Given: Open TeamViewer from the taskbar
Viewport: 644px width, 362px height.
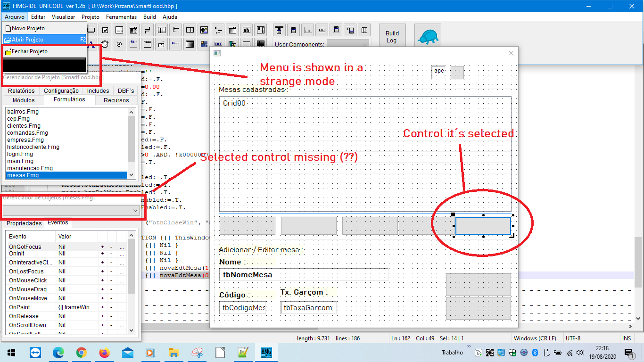Looking at the screenshot, I should pyautogui.click(x=35, y=352).
